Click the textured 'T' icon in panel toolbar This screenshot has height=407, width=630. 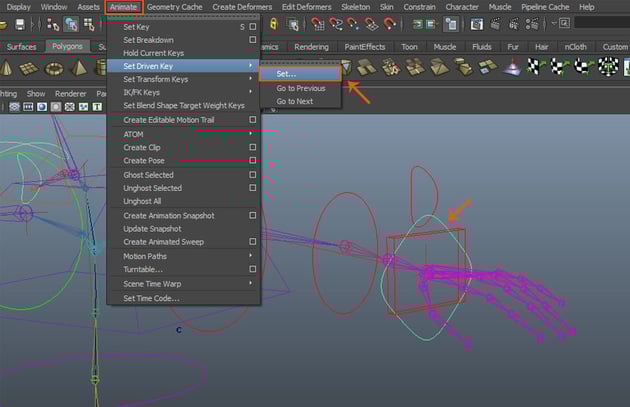[x=97, y=107]
